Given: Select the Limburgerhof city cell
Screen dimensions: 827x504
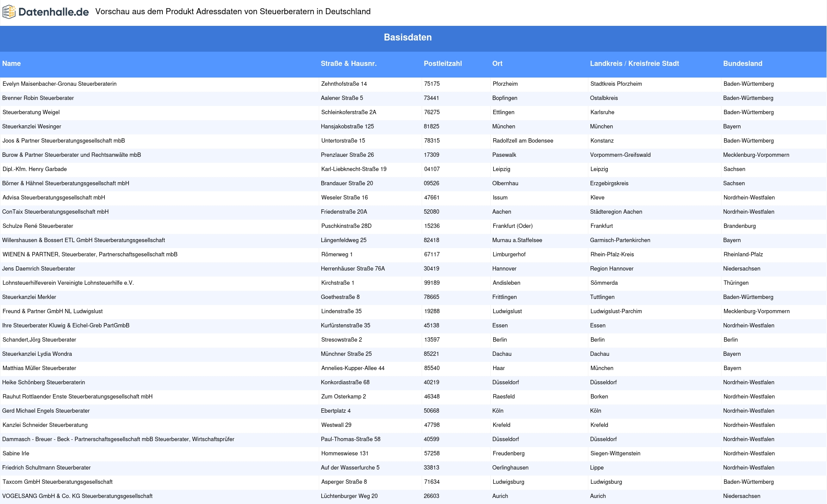Looking at the screenshot, I should click(x=509, y=255).
